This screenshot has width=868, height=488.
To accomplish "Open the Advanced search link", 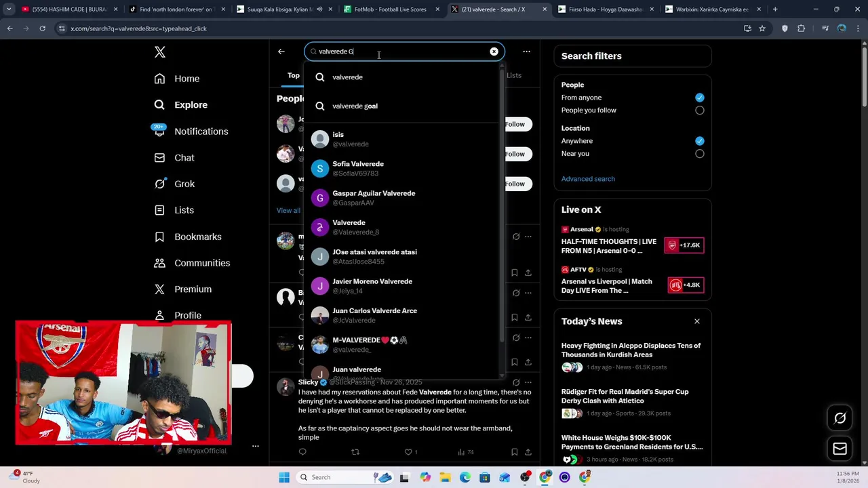I will coord(588,179).
